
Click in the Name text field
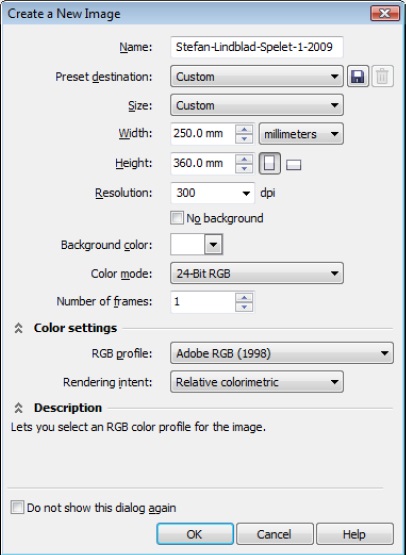tap(257, 47)
